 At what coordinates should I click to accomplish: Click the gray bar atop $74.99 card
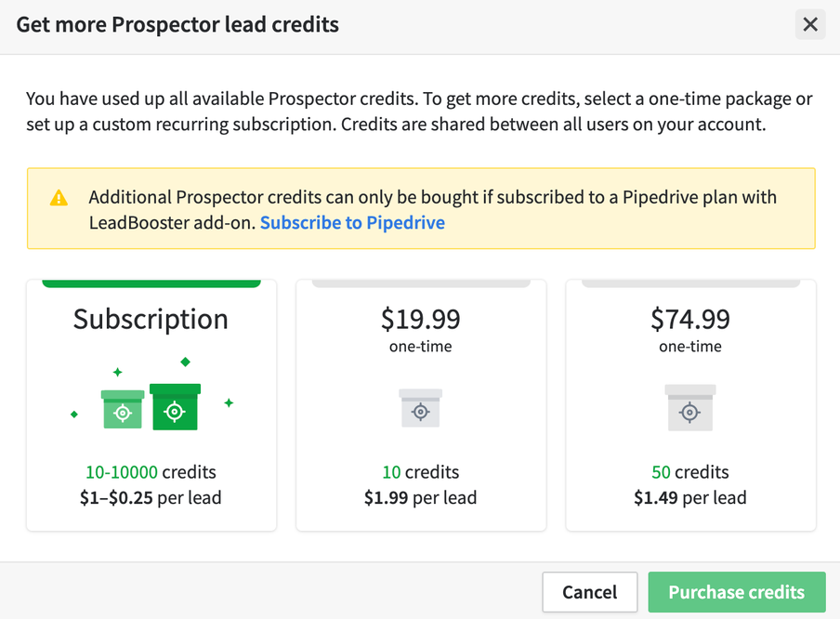[690, 283]
